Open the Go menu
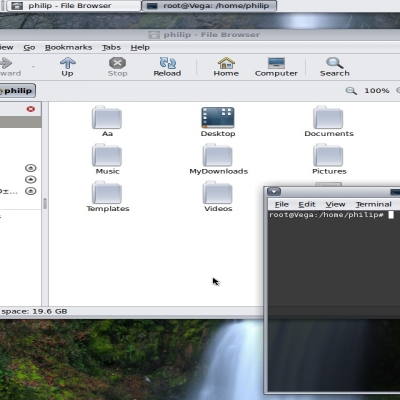400x400 pixels. 29,47
